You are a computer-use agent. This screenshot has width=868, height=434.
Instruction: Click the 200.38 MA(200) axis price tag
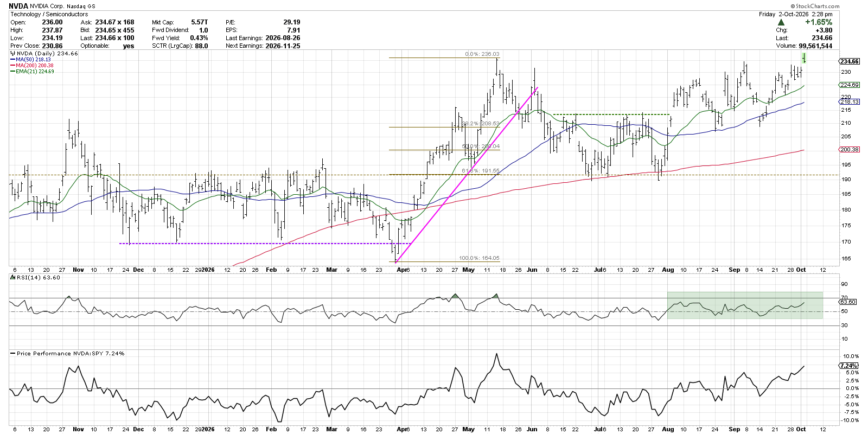click(850, 149)
